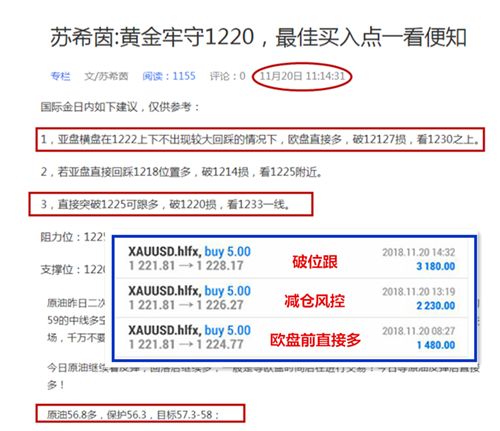
Task: Click the profit value 1 480.00
Action: pyautogui.click(x=436, y=345)
